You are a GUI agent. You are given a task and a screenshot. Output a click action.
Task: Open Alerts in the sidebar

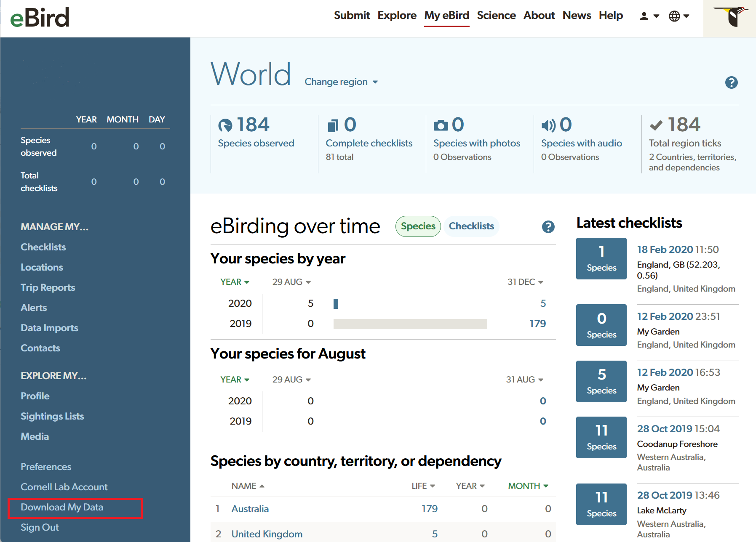pos(34,308)
